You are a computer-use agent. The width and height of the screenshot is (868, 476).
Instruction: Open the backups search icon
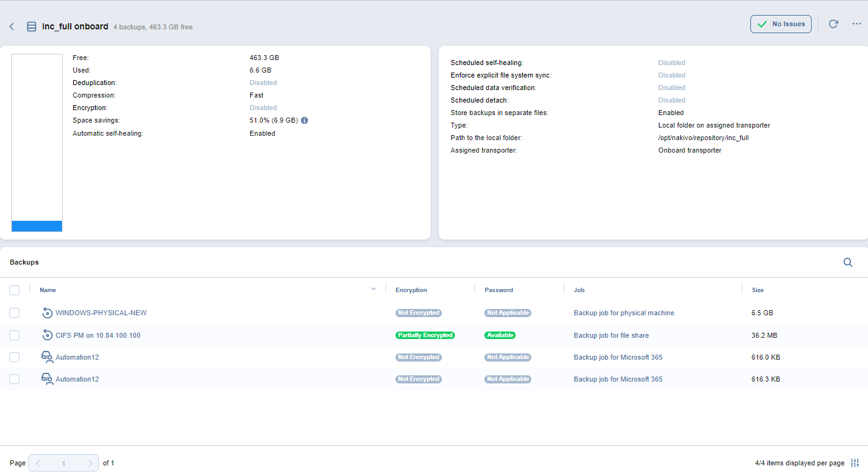click(x=848, y=263)
